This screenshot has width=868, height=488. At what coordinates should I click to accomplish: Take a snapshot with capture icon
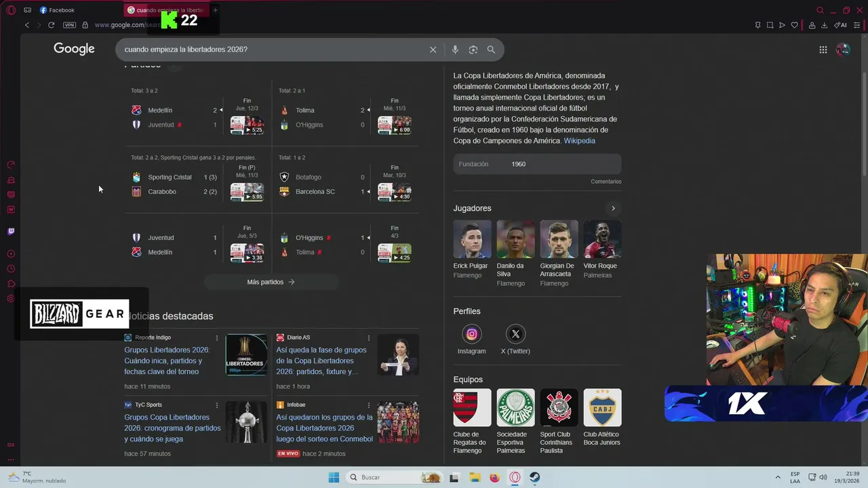tap(770, 25)
